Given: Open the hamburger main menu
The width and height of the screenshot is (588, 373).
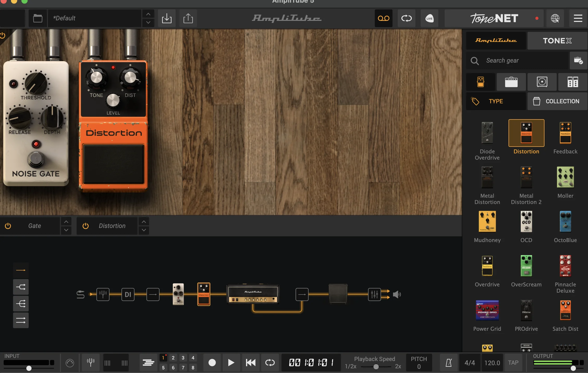Looking at the screenshot, I should [578, 18].
